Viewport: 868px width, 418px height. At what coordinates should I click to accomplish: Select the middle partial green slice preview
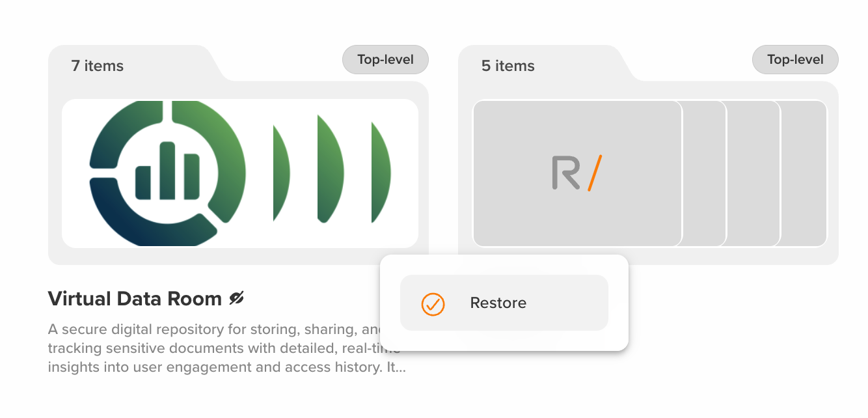tap(329, 171)
